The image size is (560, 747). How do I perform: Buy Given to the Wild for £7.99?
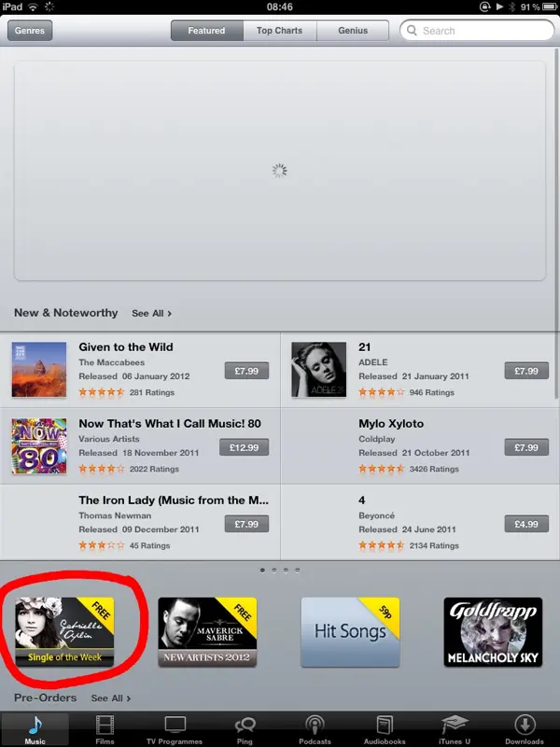[246, 371]
